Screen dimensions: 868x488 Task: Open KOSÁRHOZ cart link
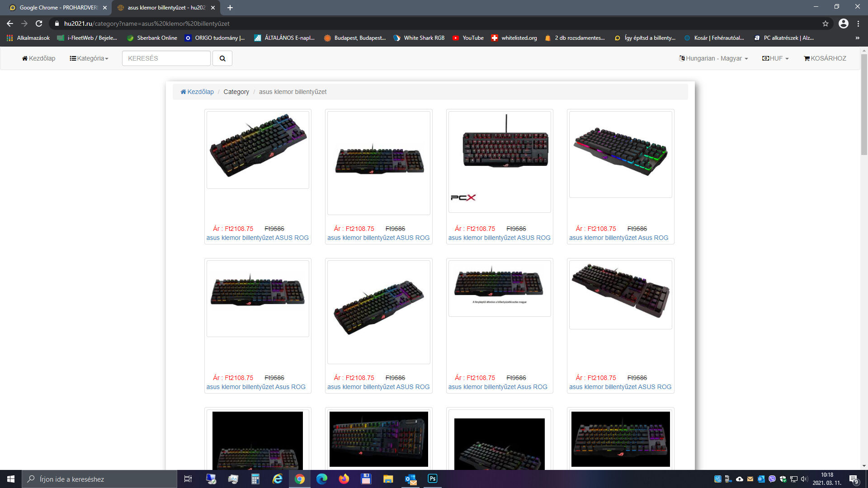825,58
